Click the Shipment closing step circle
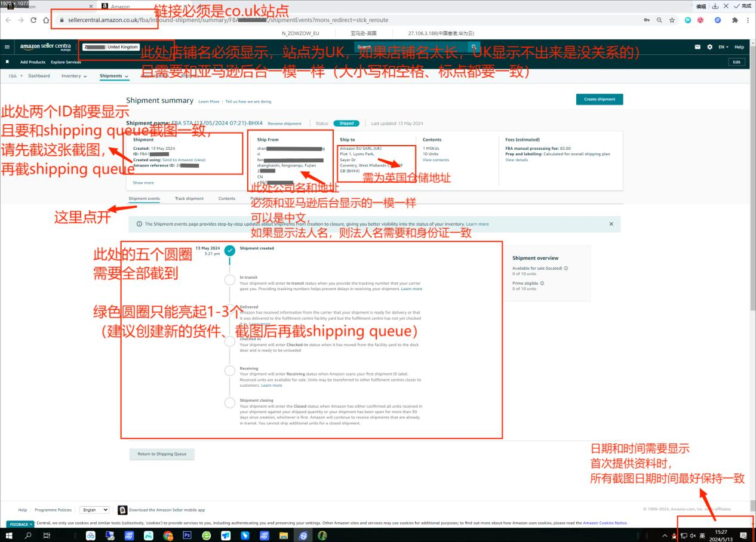 click(x=229, y=403)
